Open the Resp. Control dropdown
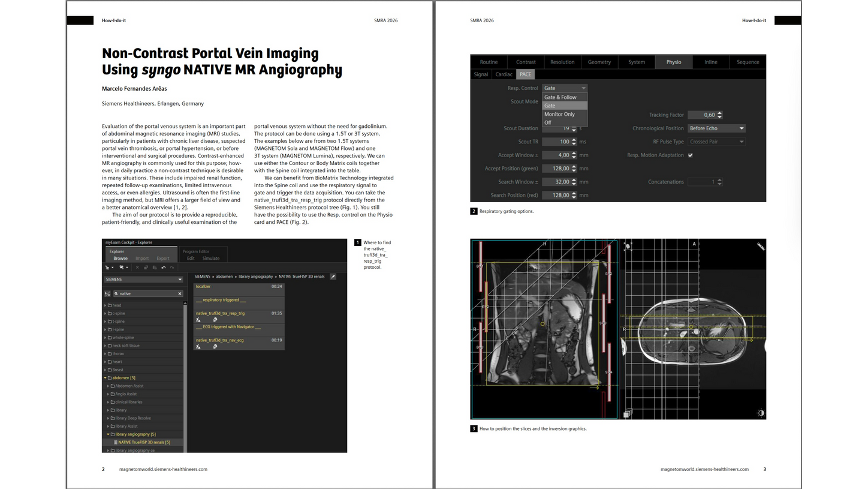The image size is (868, 489). (x=565, y=88)
